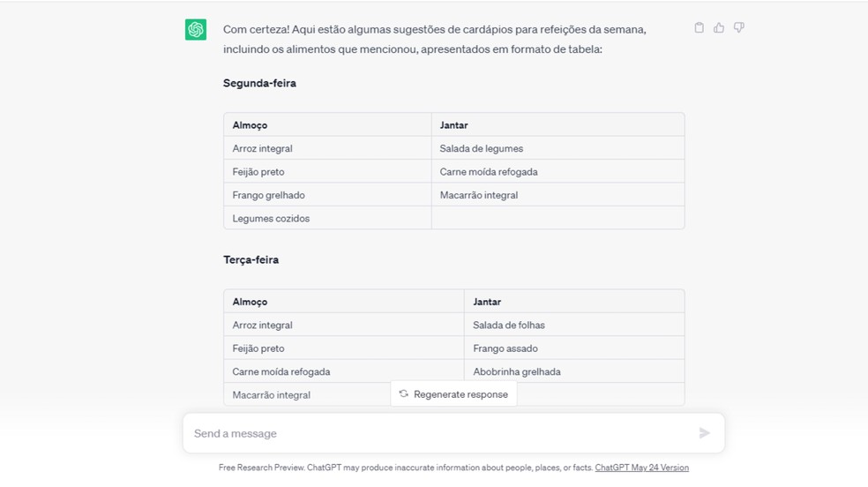Viewport: 868px width, 487px height.
Task: Click the ChatGPT avatar logo
Action: click(x=196, y=29)
